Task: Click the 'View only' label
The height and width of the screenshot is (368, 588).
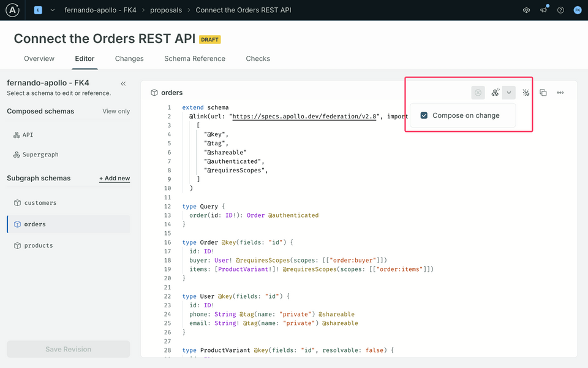Action: (116, 111)
